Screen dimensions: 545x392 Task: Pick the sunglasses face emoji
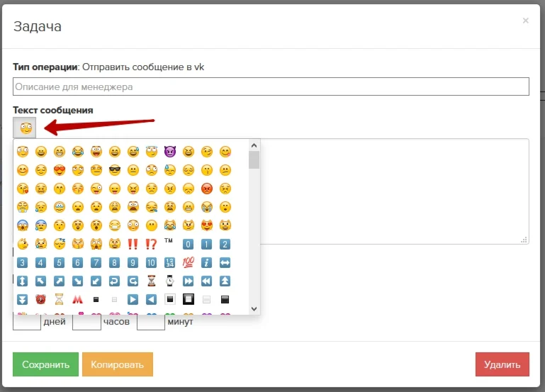(115, 170)
